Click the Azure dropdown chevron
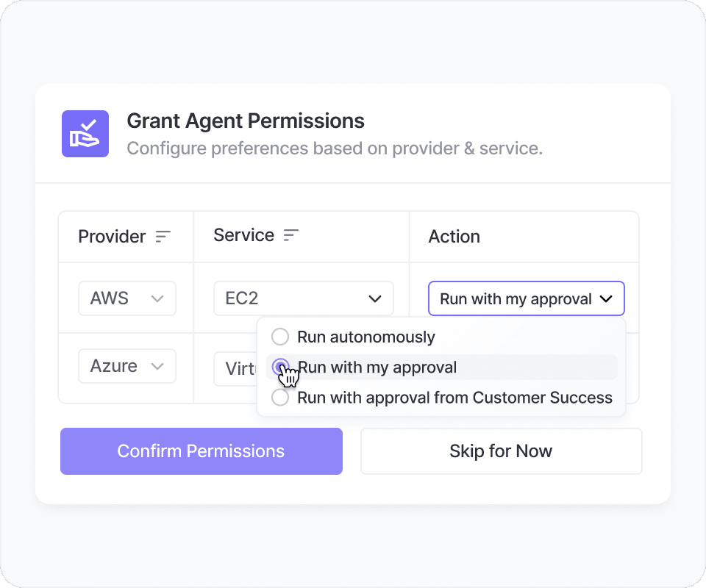Image resolution: width=706 pixels, height=588 pixels. pyautogui.click(x=157, y=366)
